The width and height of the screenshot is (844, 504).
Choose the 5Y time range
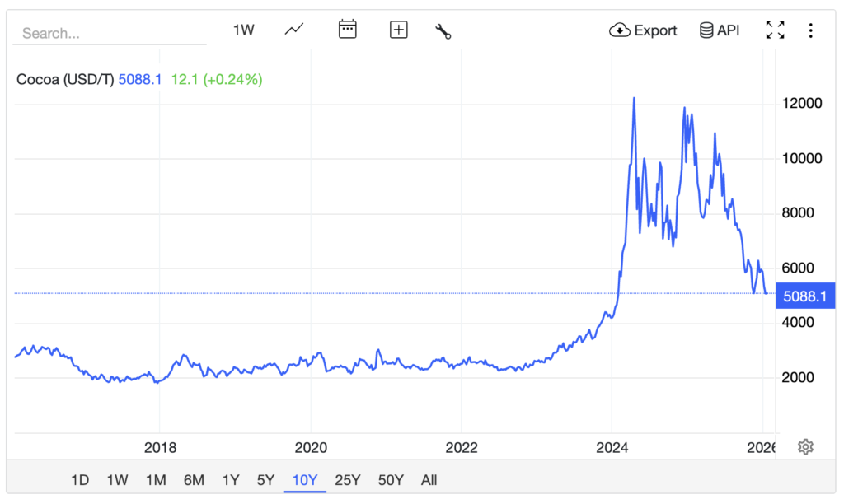click(x=265, y=480)
